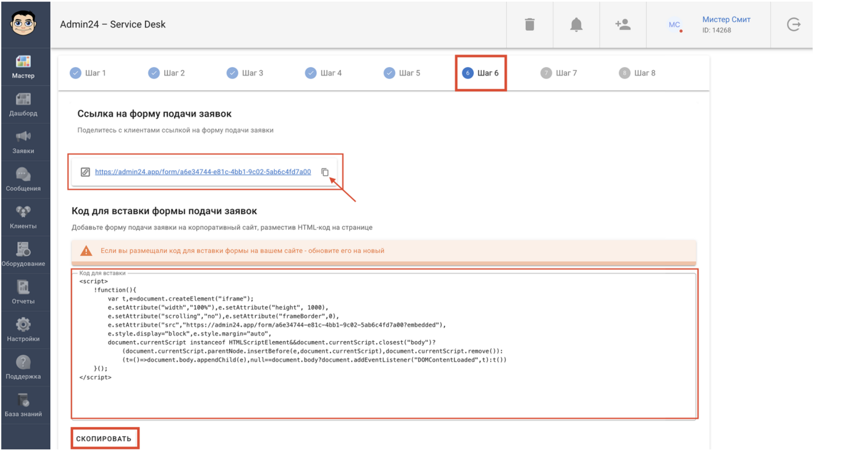Viewport: 868px width, 457px height.
Task: Click the orange warning triangle icon
Action: click(86, 251)
